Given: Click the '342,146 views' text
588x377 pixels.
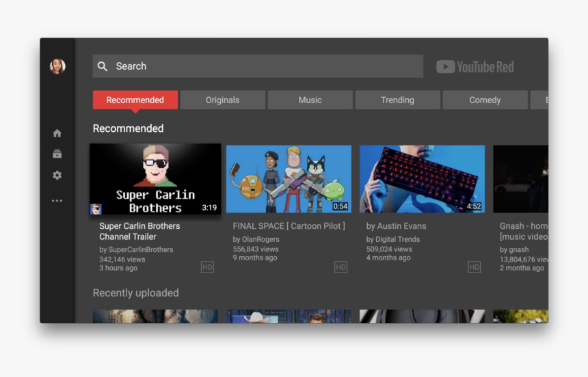Looking at the screenshot, I should [122, 260].
